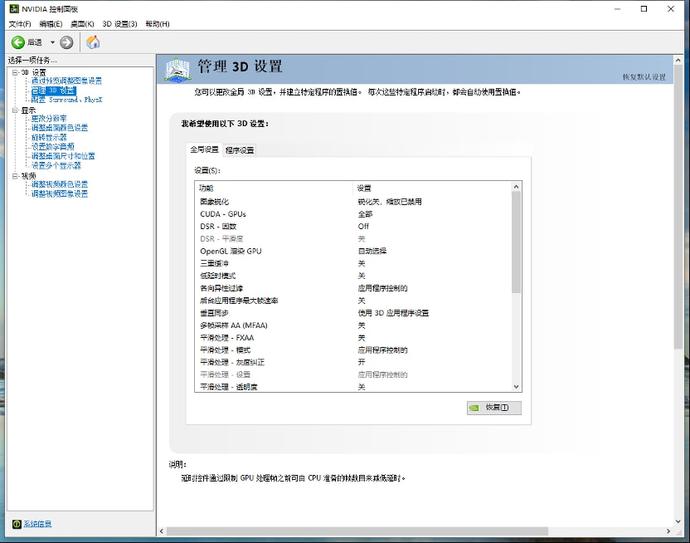The image size is (690, 543).
Task: Click horizontal scrollbar right arrow
Action: tap(668, 531)
